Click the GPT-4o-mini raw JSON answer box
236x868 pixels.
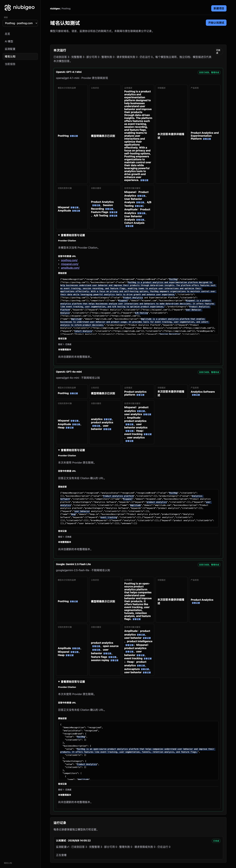pyautogui.click(x=138, y=508)
